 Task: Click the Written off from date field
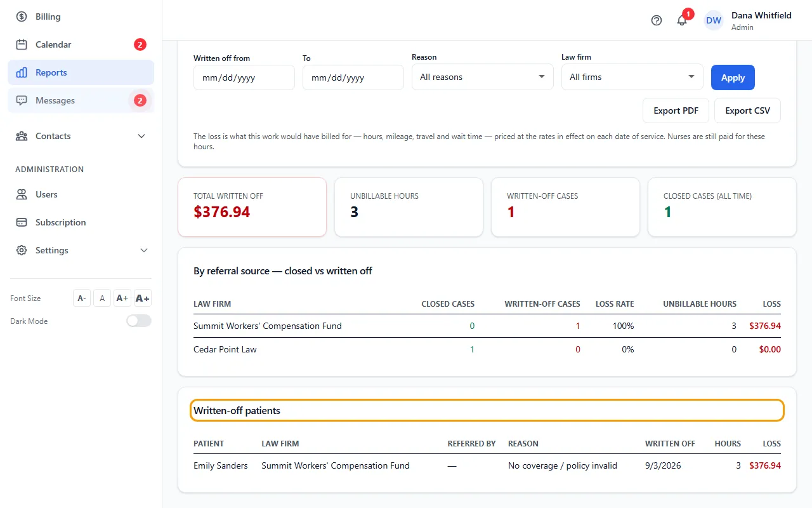pyautogui.click(x=244, y=77)
